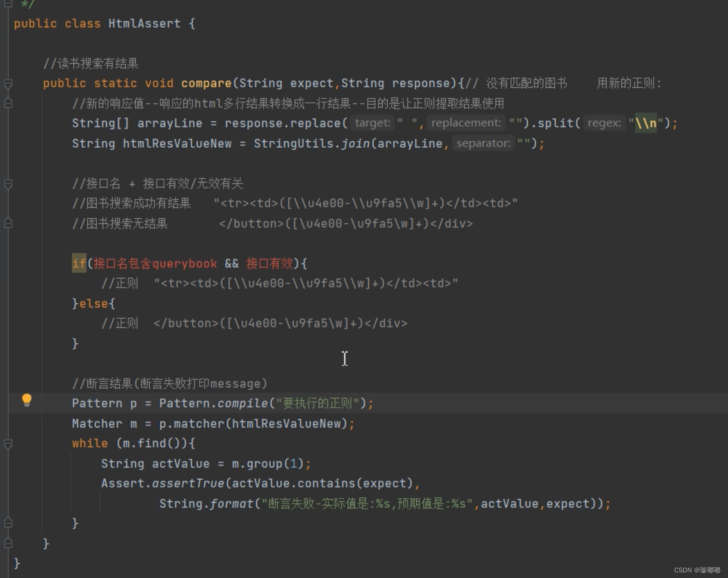Click Pattern.compile method call

[x=213, y=403]
